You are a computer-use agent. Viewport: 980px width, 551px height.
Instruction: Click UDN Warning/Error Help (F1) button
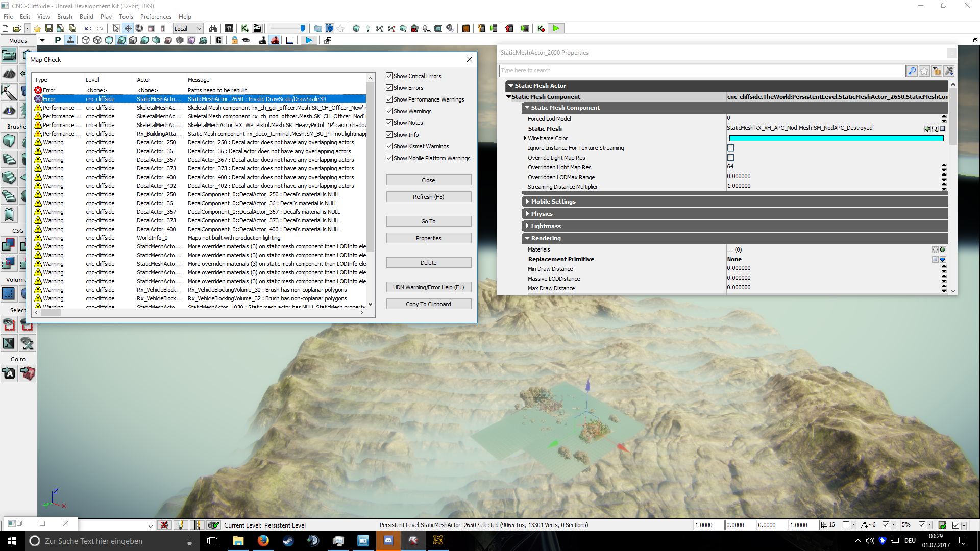point(429,287)
